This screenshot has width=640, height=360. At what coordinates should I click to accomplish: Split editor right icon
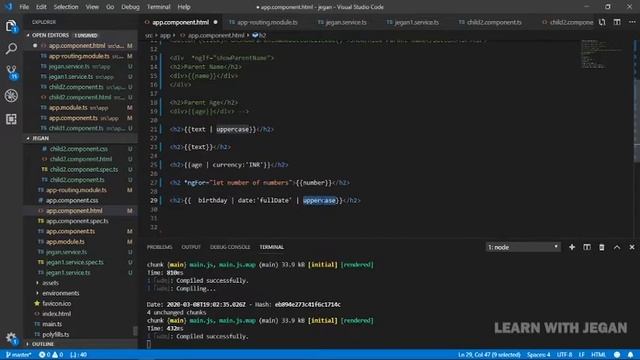[617, 22]
